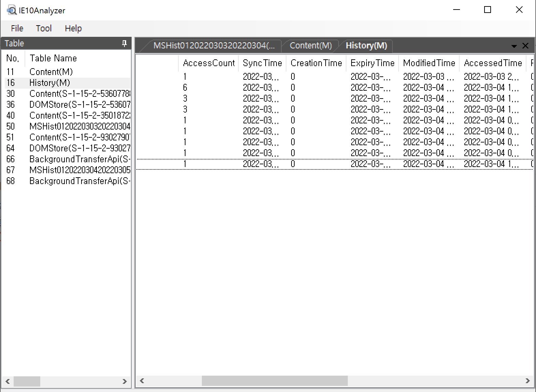Screen dimensions: 536x392
Task: Click ModifiedTime cell 2022-03-03
Action: 428,77
